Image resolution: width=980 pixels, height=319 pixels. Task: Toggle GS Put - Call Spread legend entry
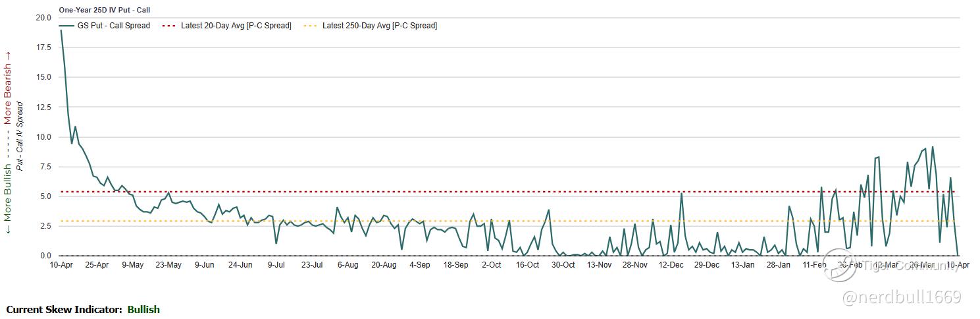pyautogui.click(x=105, y=26)
